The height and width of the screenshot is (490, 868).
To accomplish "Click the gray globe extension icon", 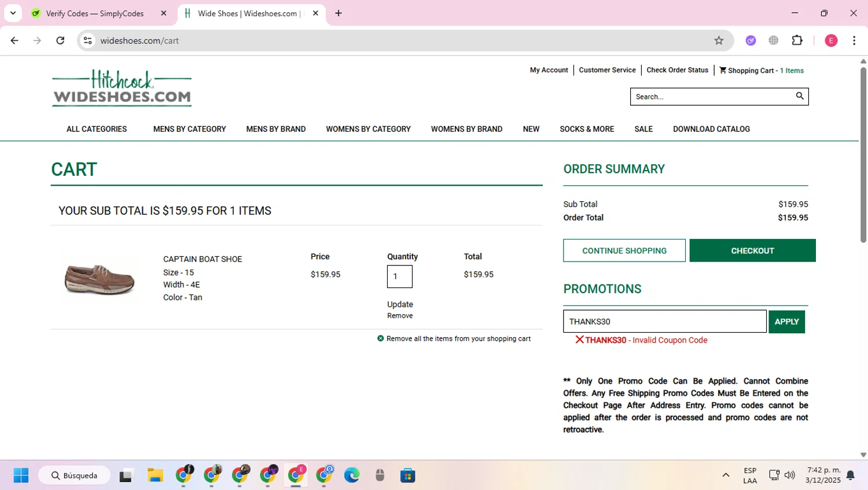I will [x=774, y=40].
